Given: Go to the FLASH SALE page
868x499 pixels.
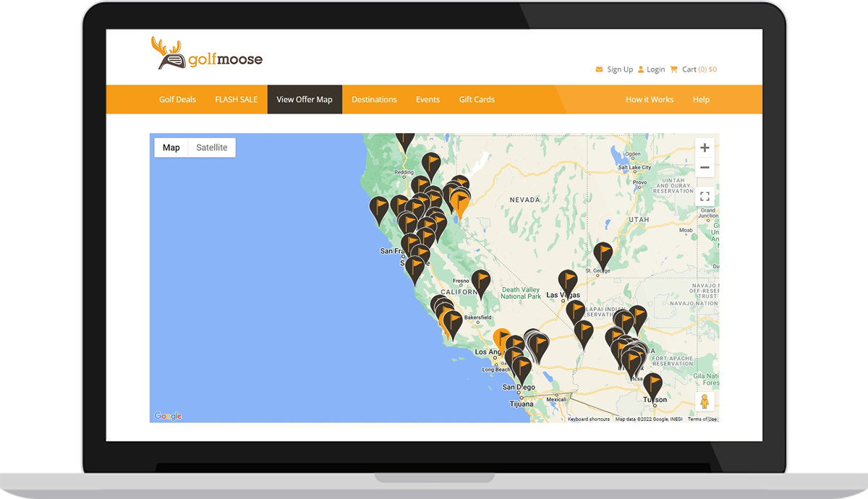Looking at the screenshot, I should tap(236, 100).
